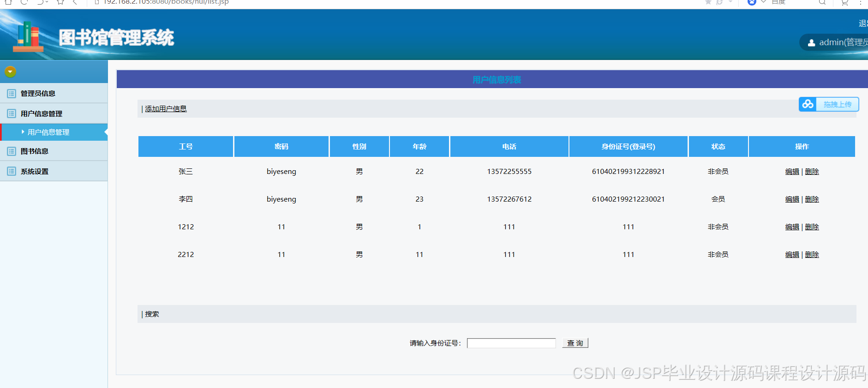Image resolution: width=868 pixels, height=388 pixels.
Task: Click the yellow collapse arrow icon in sidebar
Action: coord(10,72)
